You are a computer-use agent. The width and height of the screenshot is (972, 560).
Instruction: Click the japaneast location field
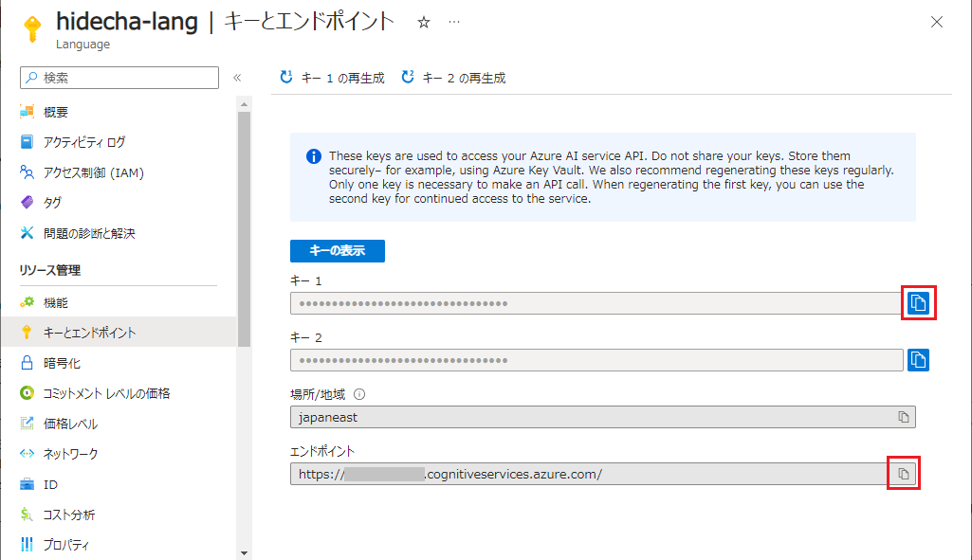point(602,417)
